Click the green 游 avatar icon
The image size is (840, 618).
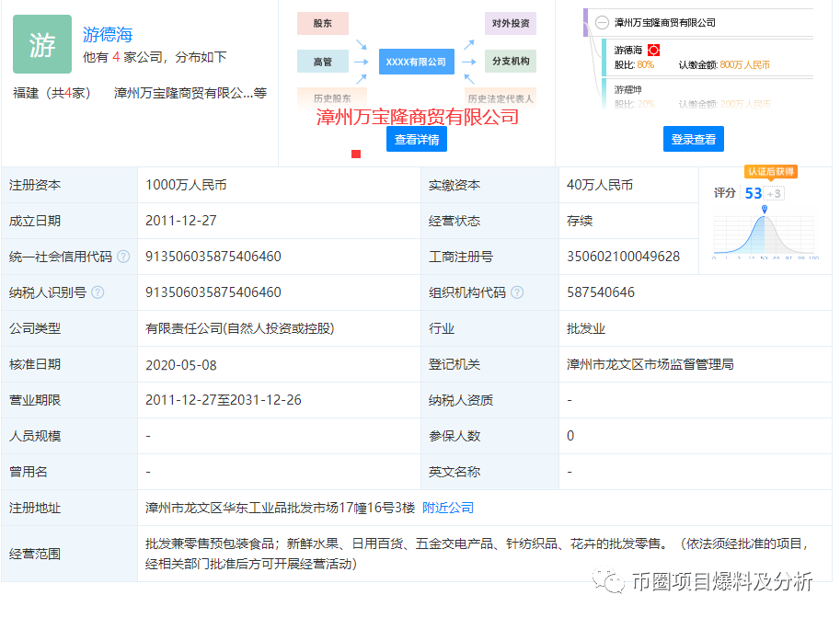pos(42,44)
